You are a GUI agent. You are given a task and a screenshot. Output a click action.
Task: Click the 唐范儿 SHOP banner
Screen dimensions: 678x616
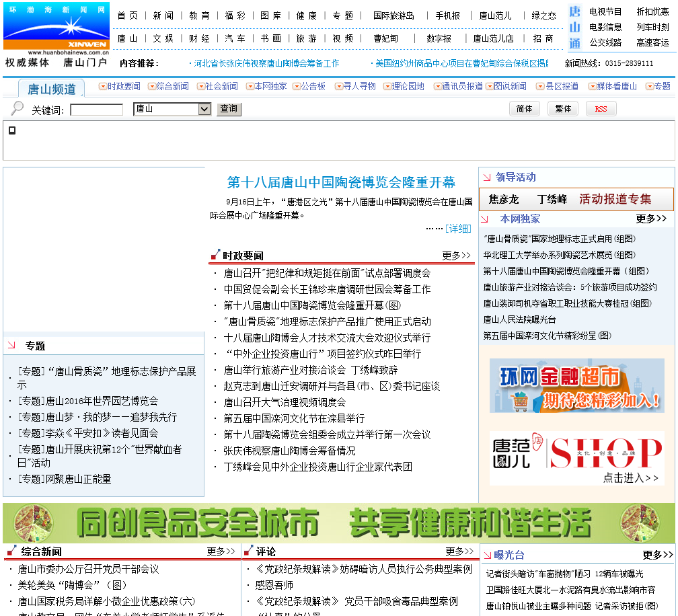pyautogui.click(x=577, y=458)
